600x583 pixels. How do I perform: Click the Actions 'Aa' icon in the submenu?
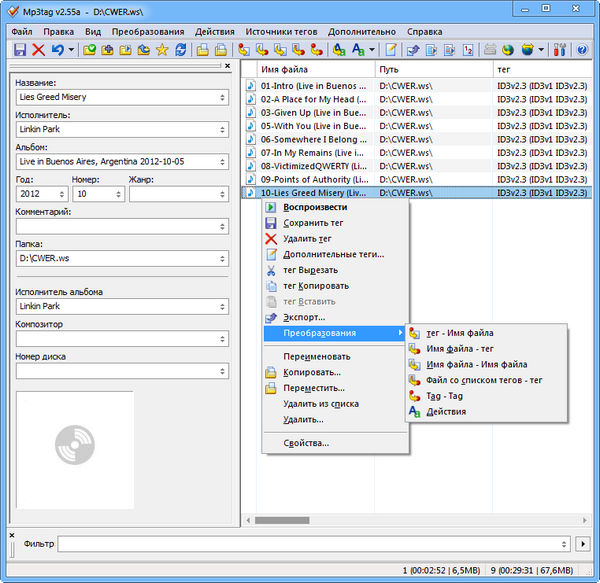click(x=416, y=411)
